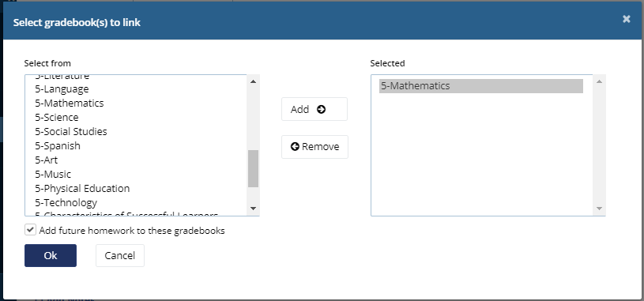644x301 pixels.
Task: Click the up arrow of Select from scrollbar
Action: [253, 81]
